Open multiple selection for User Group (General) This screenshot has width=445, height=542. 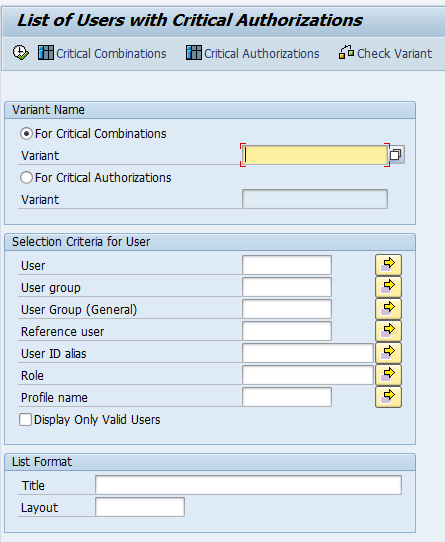(x=388, y=309)
